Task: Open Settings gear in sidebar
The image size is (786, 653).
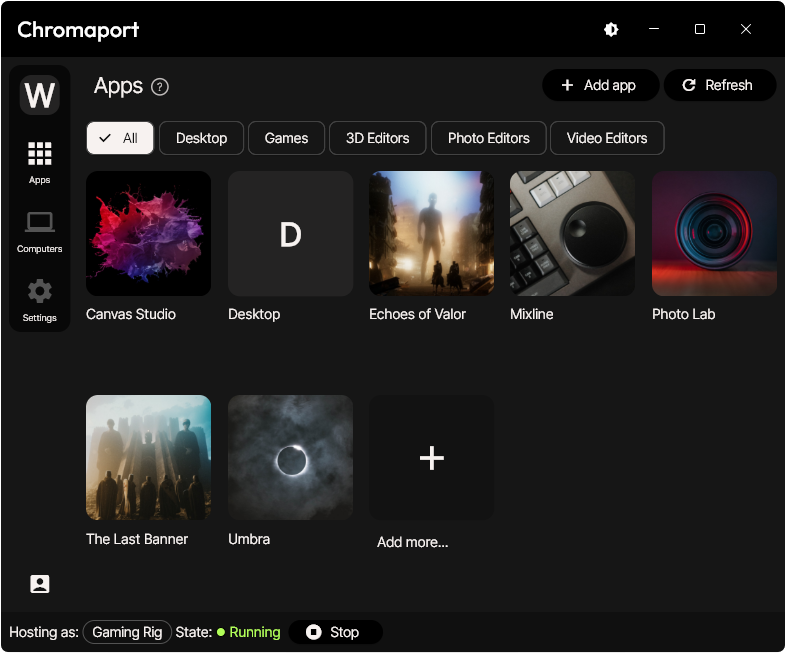Action: pos(39,300)
